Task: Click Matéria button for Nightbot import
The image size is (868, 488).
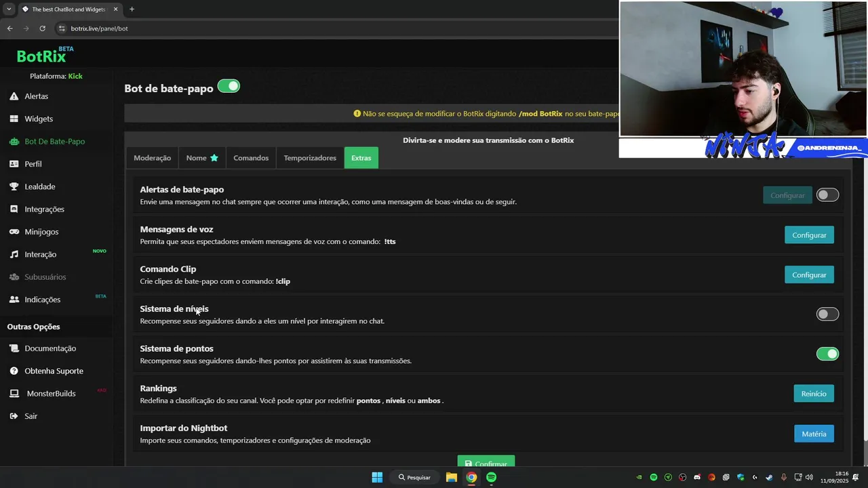Action: point(814,434)
